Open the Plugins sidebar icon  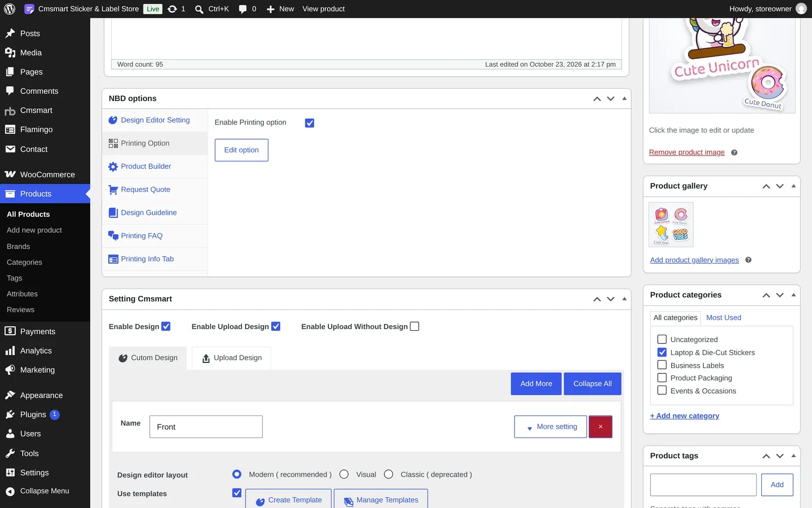[10, 415]
